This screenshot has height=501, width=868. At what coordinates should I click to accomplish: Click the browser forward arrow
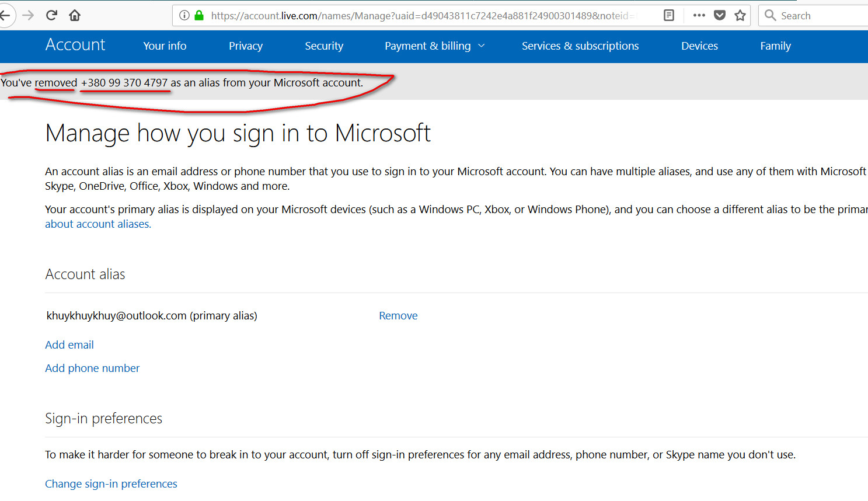[28, 15]
